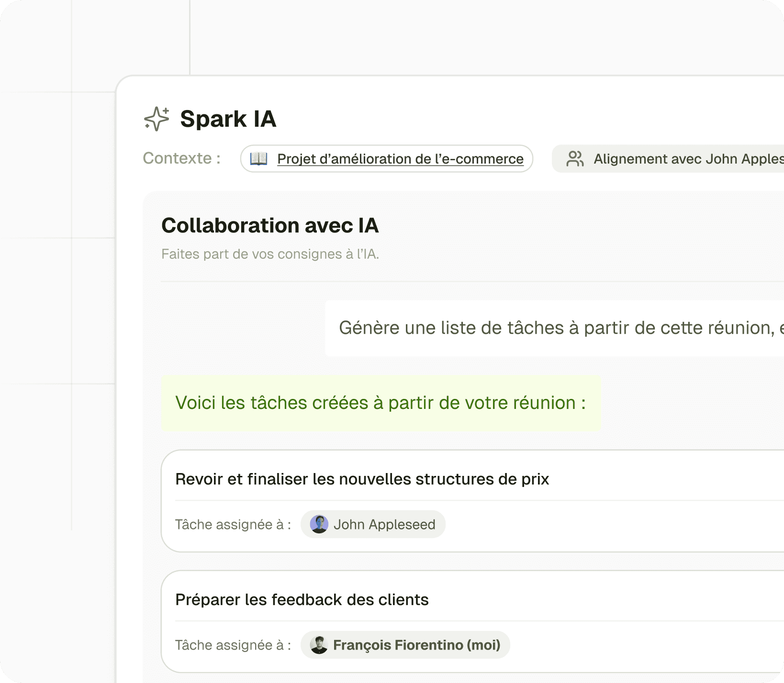Open the assignee selector on the pricing task
The width and height of the screenshot is (784, 683).
(x=373, y=524)
